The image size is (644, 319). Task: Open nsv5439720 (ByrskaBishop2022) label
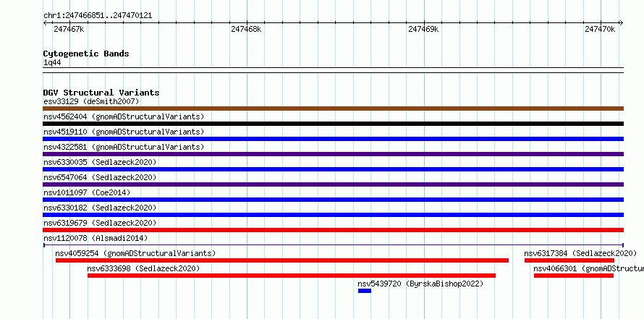point(420,284)
